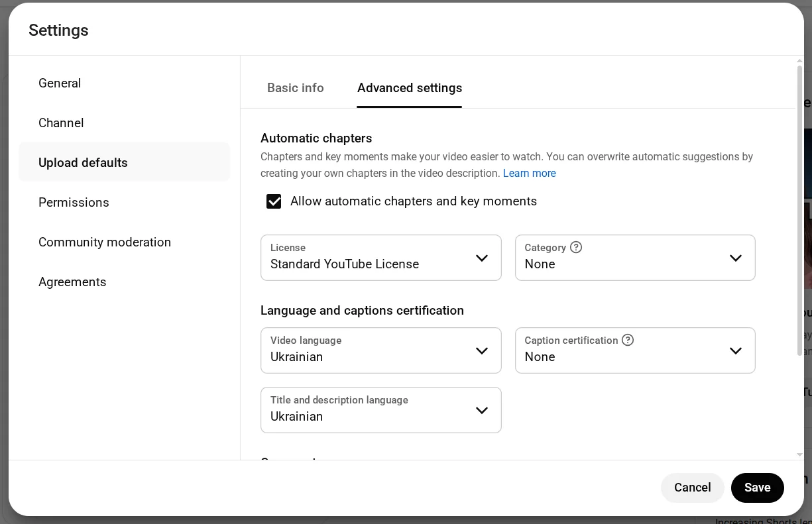Image resolution: width=812 pixels, height=524 pixels.
Task: Open Community moderation settings
Action: pyautogui.click(x=105, y=242)
